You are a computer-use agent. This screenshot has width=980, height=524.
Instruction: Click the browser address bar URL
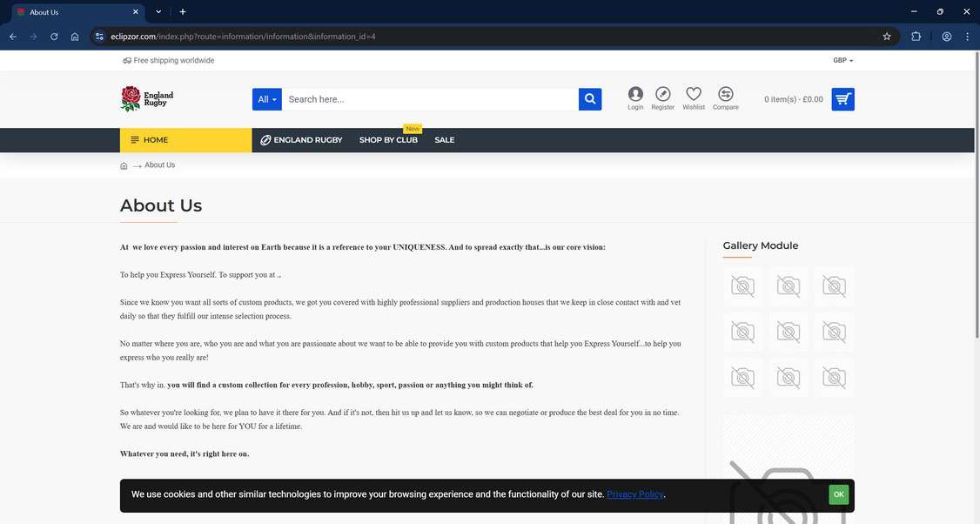[243, 37]
